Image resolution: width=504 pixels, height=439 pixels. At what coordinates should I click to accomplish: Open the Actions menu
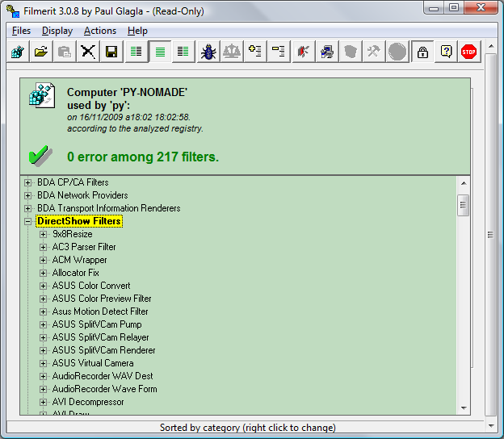pos(100,31)
